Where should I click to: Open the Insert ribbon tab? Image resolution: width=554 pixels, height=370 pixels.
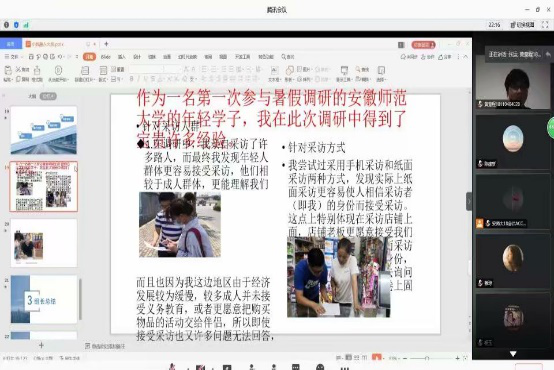[122, 57]
